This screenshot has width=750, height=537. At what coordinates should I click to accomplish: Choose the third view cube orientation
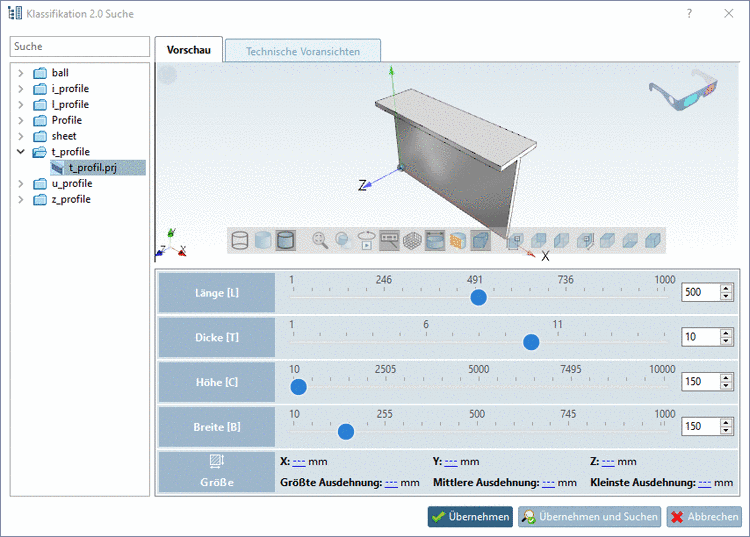tap(561, 240)
